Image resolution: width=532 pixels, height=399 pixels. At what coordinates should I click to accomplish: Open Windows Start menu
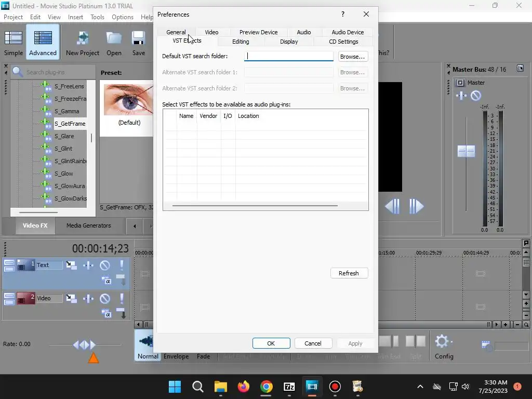175,387
